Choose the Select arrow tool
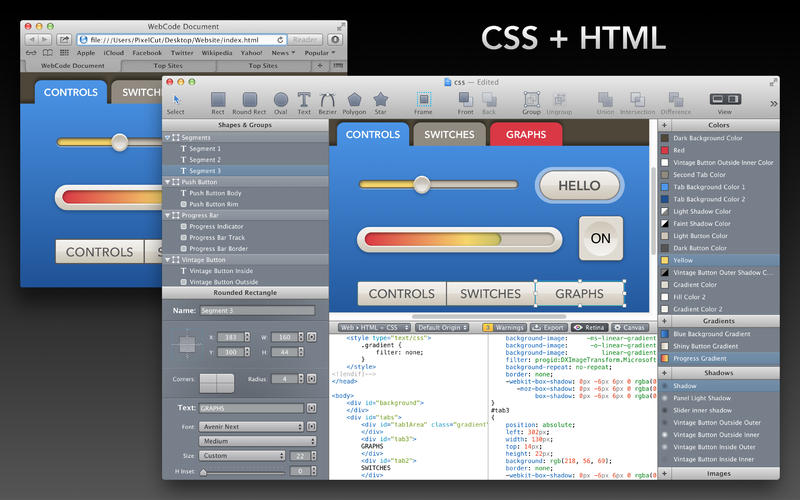The height and width of the screenshot is (500, 800). coord(176,104)
